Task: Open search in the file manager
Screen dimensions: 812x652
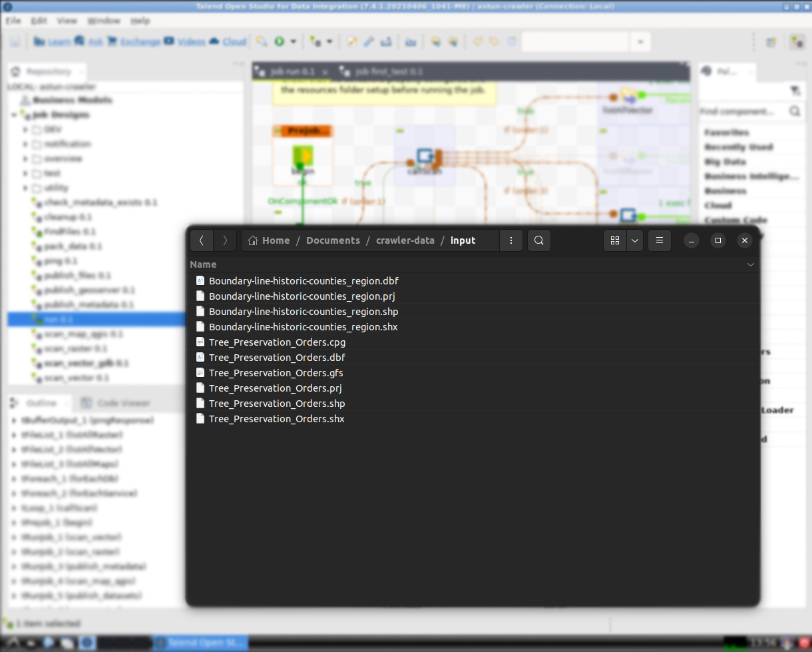Action: 539,240
